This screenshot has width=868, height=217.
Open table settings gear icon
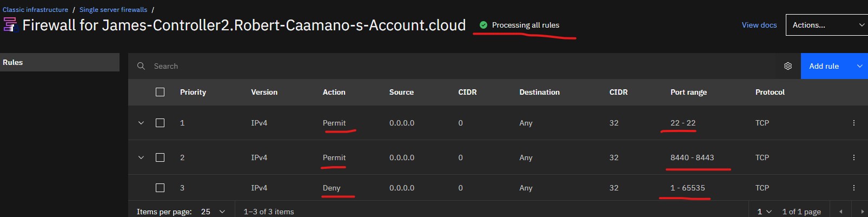tap(788, 66)
